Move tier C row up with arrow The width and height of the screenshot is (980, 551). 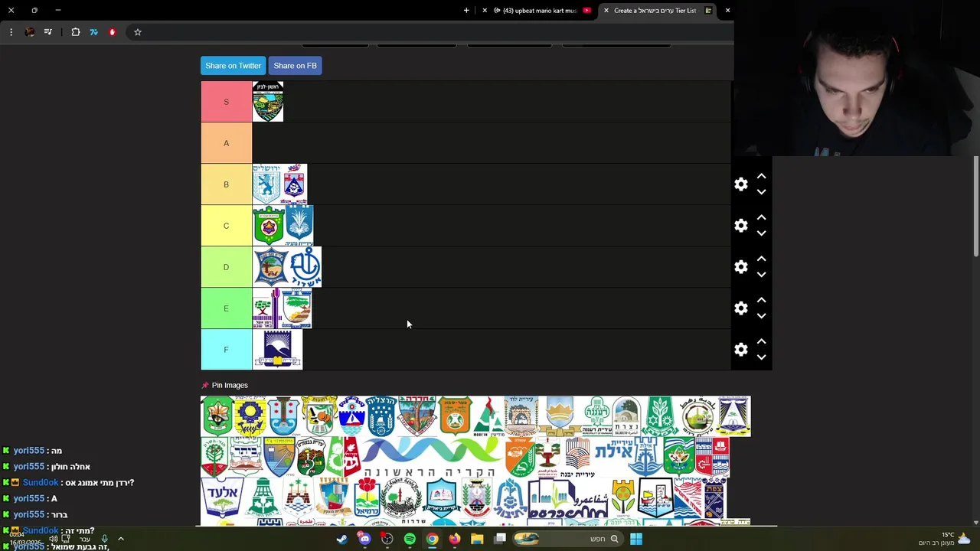click(x=761, y=217)
